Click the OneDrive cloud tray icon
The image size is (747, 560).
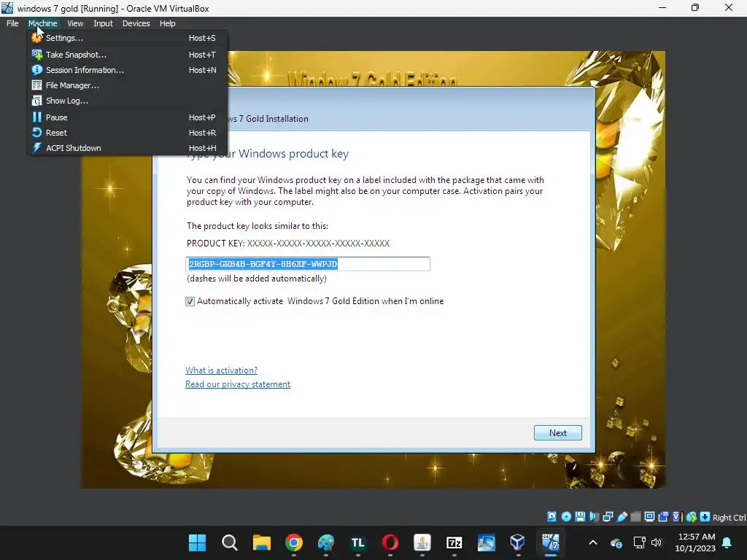(x=616, y=542)
